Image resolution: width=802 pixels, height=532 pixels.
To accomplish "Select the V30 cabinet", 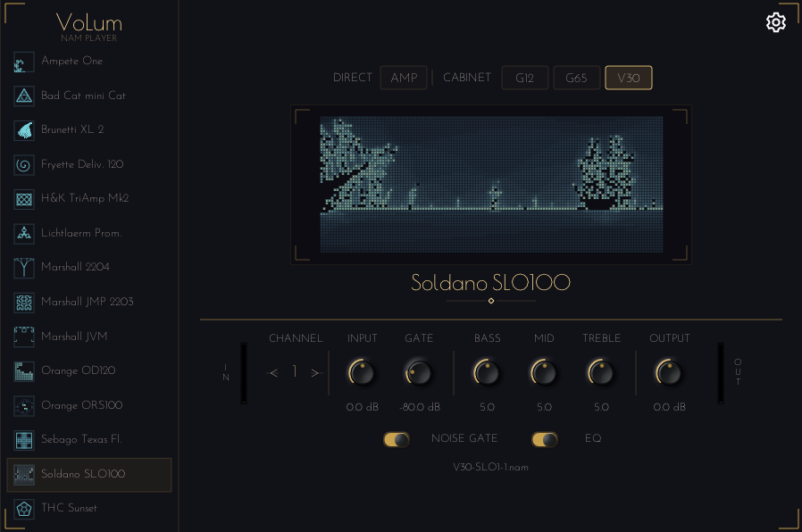I will tap(628, 78).
